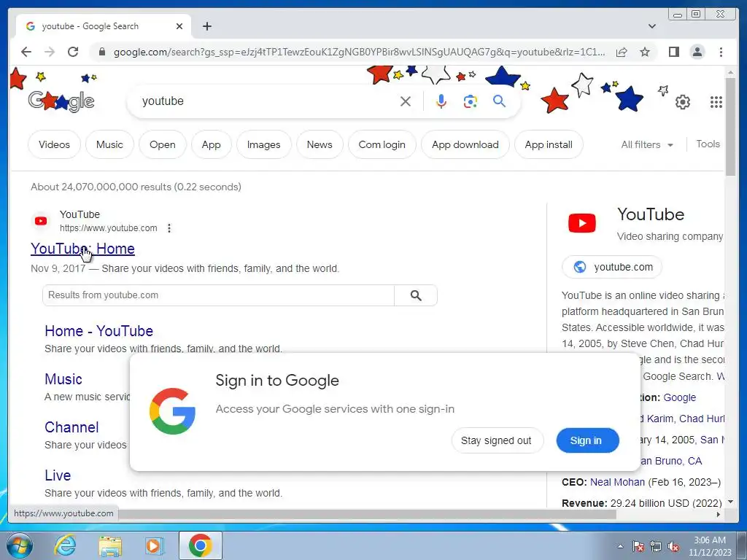Click Results from youtube.com search field

click(219, 295)
